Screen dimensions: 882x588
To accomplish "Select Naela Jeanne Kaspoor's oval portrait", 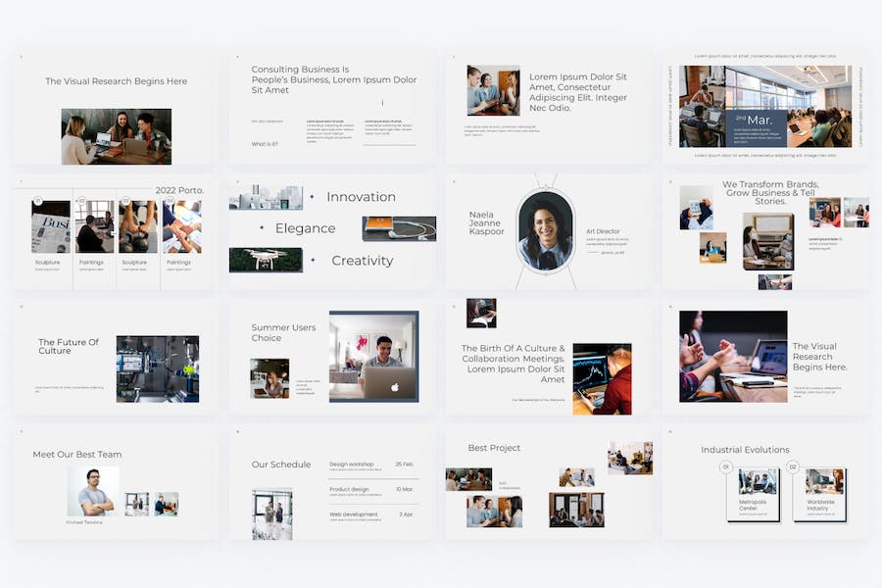I will 545,230.
